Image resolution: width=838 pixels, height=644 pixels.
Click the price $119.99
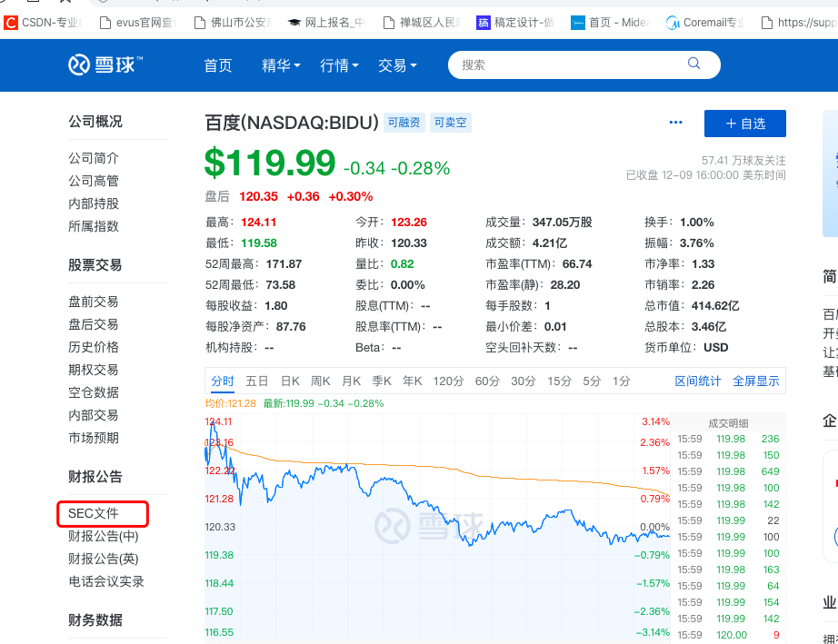(270, 163)
